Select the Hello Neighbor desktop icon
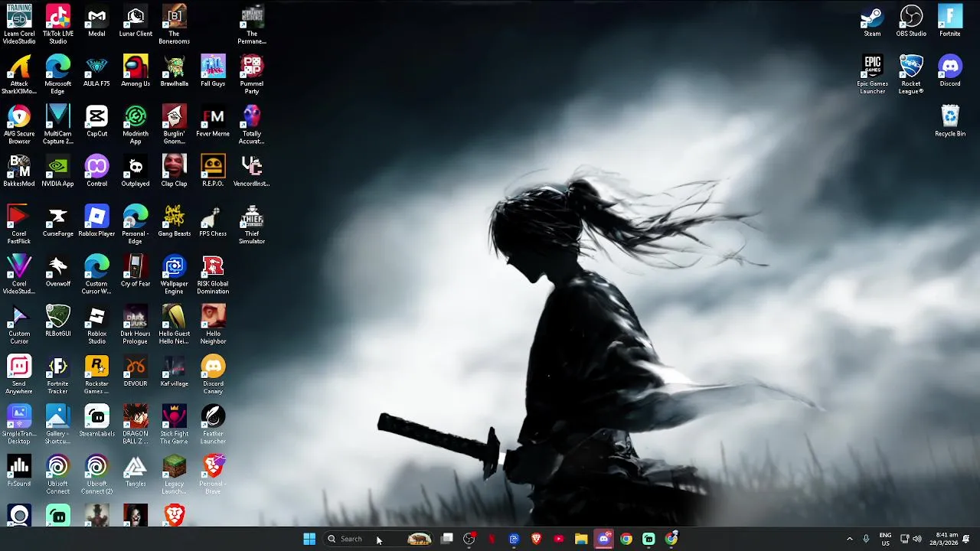The height and width of the screenshot is (551, 980). pyautogui.click(x=213, y=324)
